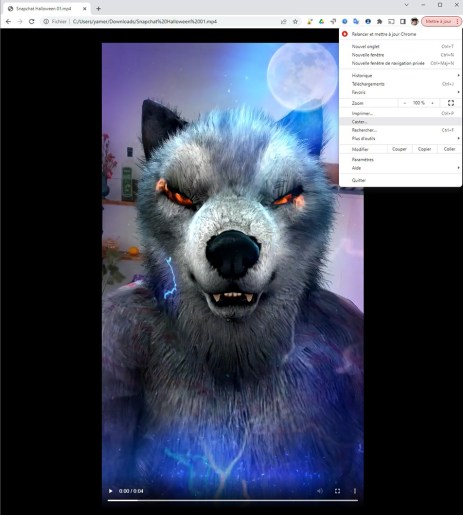Choose Nouvelle fenêtre from the menu

pyautogui.click(x=401, y=55)
